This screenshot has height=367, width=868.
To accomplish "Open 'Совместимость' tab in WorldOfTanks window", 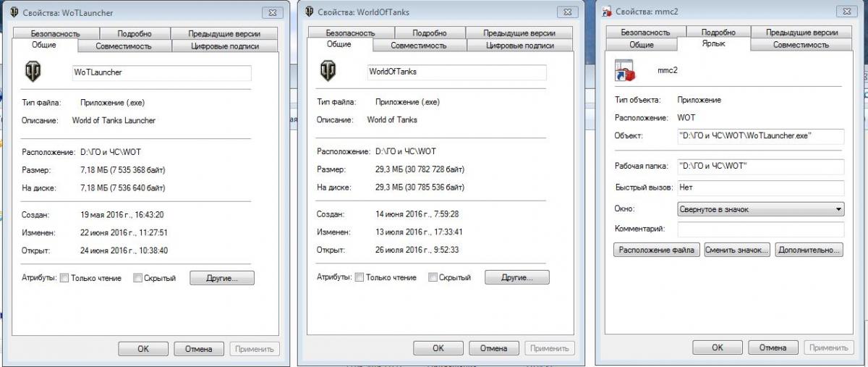I will click(419, 45).
